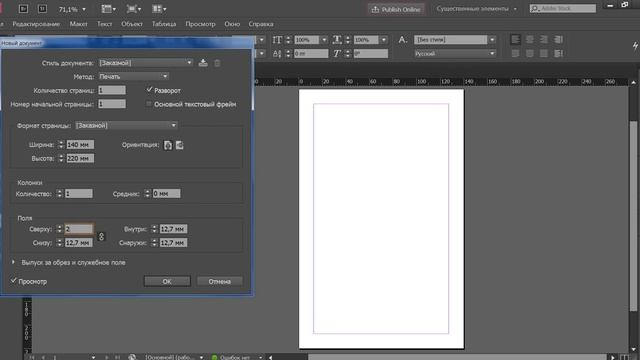
Task: Click the Внутри 12,7 мм field
Action: point(173,229)
